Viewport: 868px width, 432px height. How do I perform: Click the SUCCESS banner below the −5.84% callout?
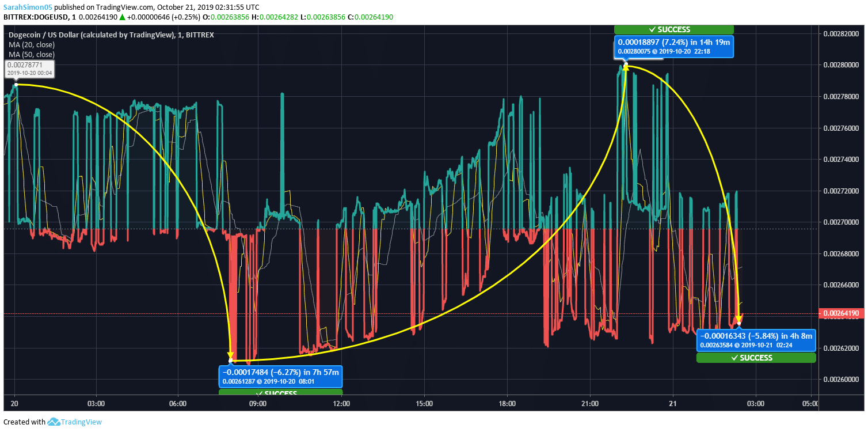point(756,358)
